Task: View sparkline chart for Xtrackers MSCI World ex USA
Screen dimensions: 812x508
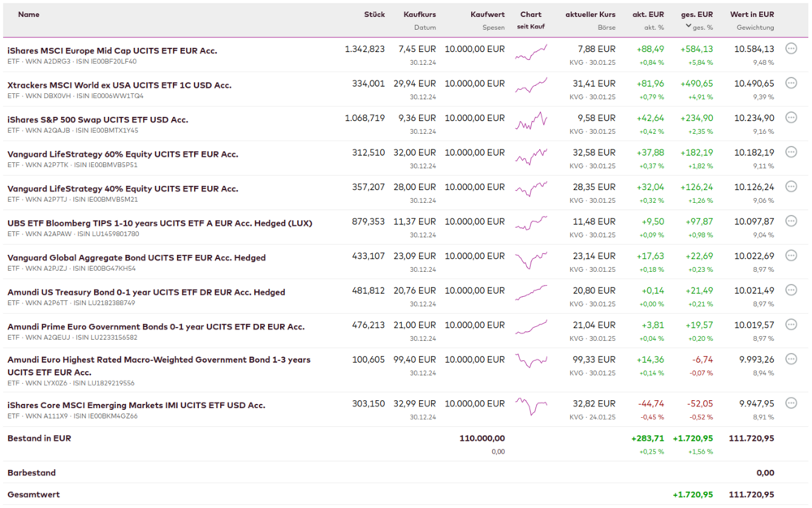Action: pyautogui.click(x=531, y=85)
